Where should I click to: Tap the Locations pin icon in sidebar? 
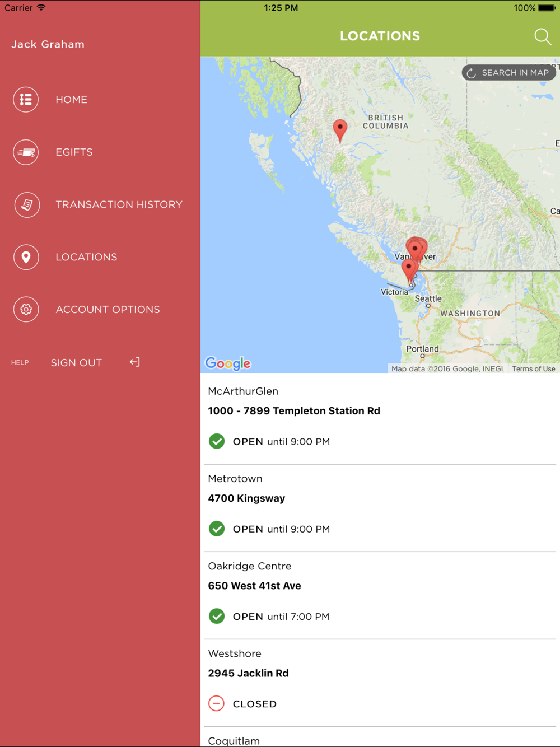(x=26, y=257)
